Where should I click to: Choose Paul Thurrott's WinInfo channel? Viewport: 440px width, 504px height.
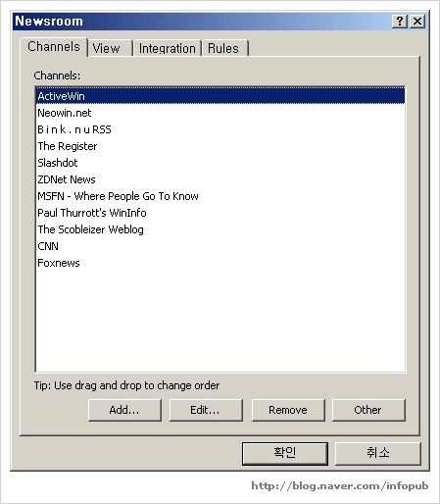220,213
